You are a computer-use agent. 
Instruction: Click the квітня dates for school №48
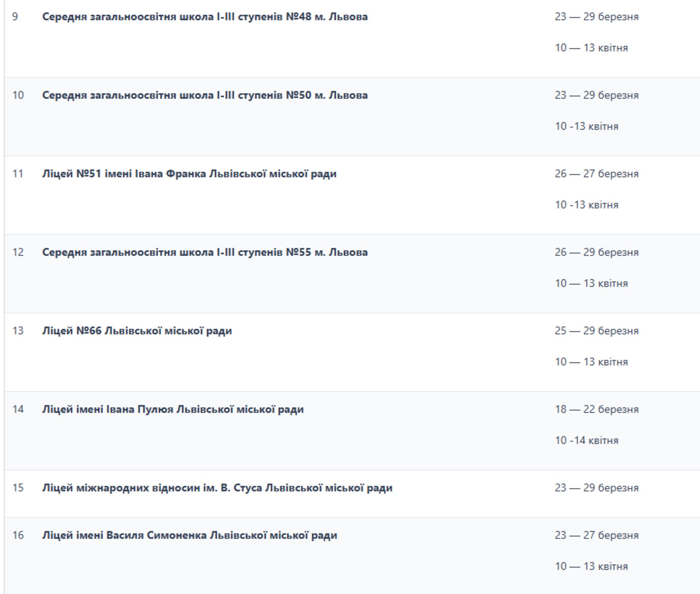[591, 48]
